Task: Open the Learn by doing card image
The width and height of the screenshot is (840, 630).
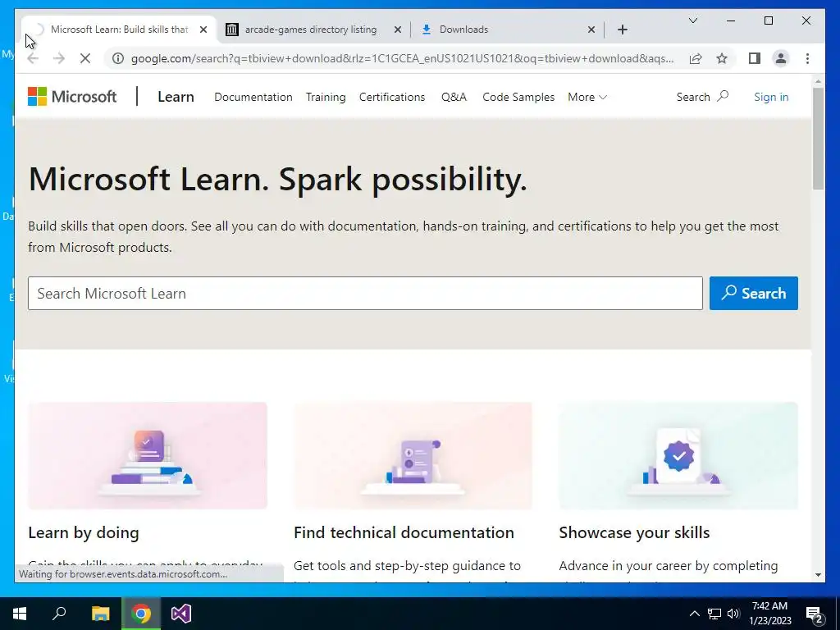Action: (148, 455)
